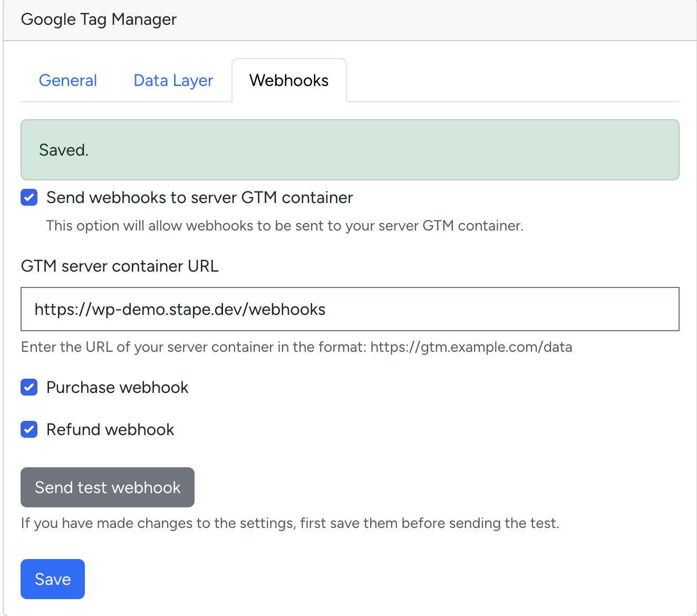The width and height of the screenshot is (697, 616).
Task: Toggle off the Refund webhook checkbox
Action: pyautogui.click(x=29, y=429)
